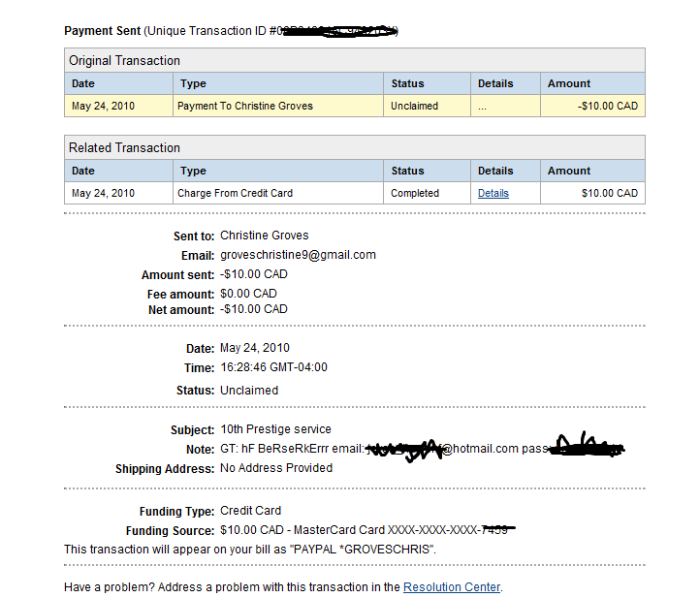Open the Resolution Center link
Viewport: 700px width, 598px height.
452,586
